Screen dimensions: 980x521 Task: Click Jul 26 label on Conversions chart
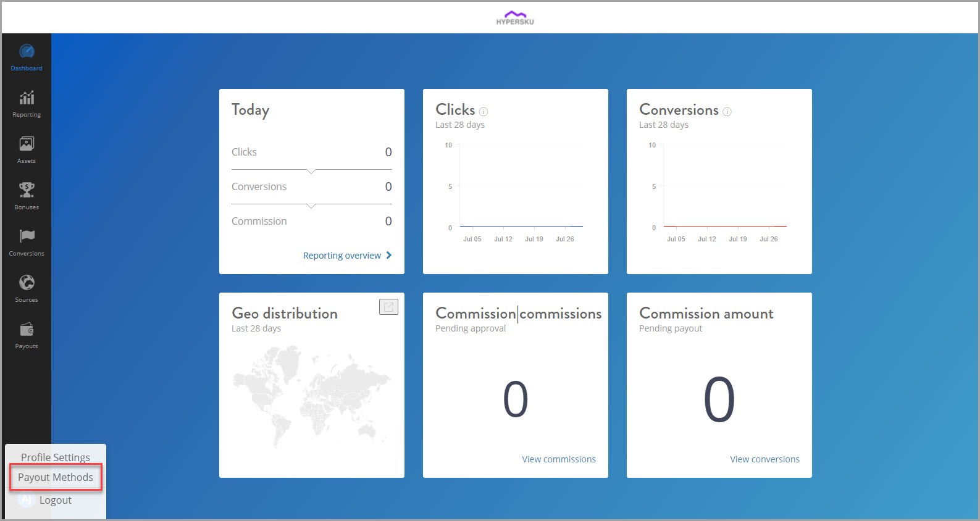click(x=769, y=239)
